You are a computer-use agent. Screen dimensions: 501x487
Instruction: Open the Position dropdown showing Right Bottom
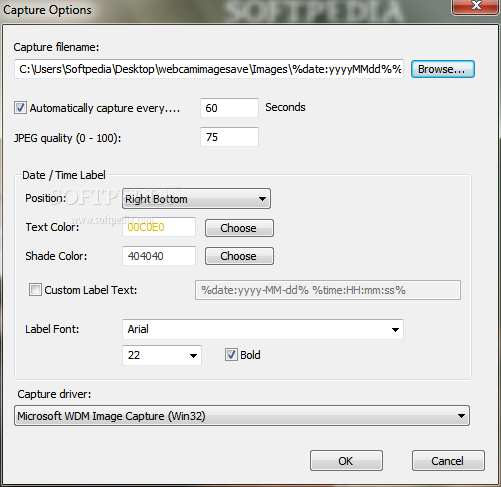(196, 199)
